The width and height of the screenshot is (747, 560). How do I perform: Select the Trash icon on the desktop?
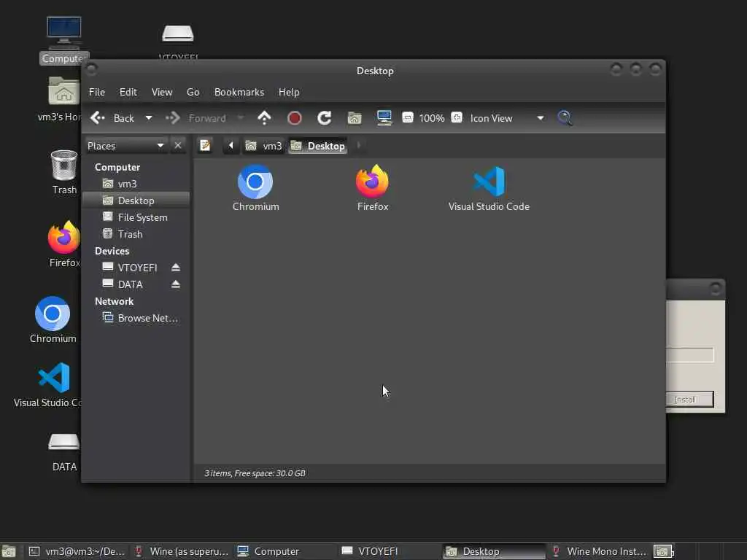[64, 172]
